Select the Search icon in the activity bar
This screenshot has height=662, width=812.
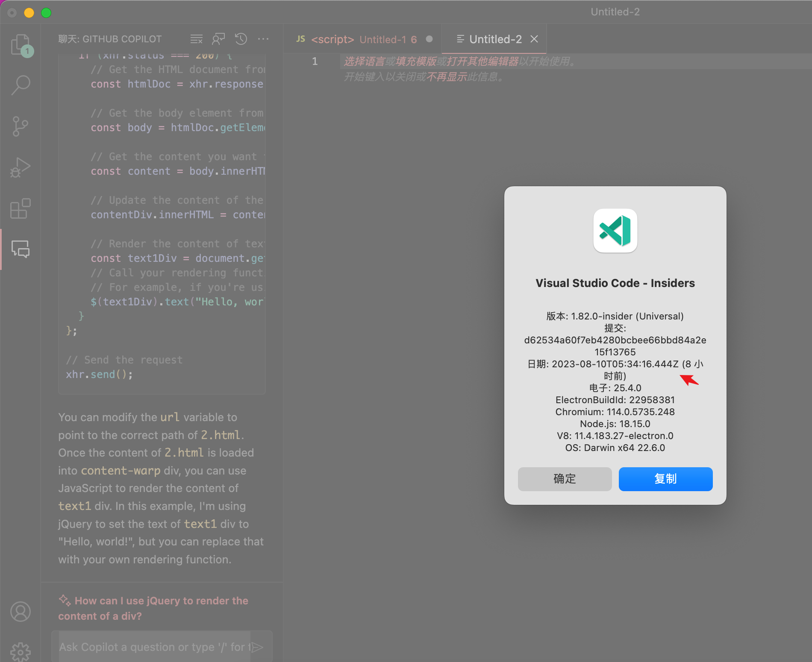point(20,85)
